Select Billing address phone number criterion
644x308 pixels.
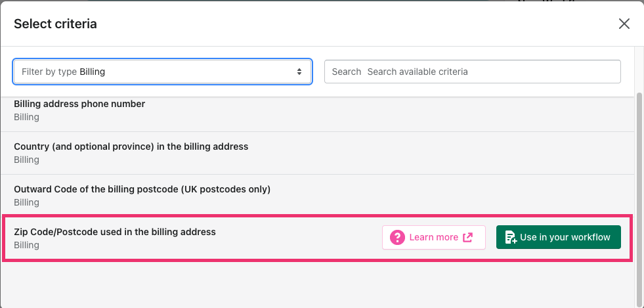(x=316, y=110)
